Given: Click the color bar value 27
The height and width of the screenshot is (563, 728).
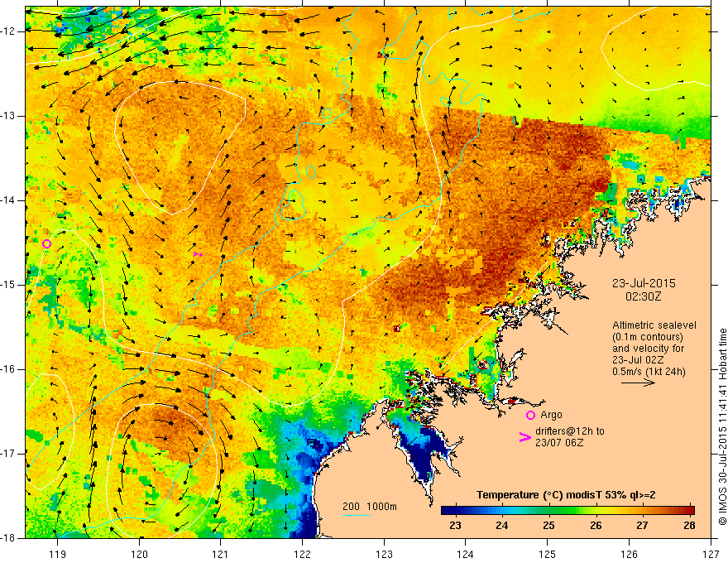Looking at the screenshot, I should tap(642, 526).
